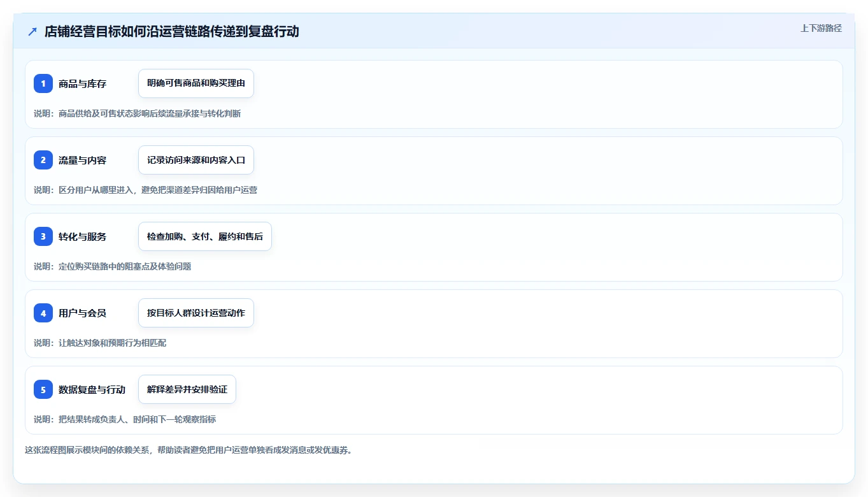This screenshot has height=497, width=868.
Task: Click the note 定位购买链路中的阻塞点及体验问题
Action: pyautogui.click(x=125, y=266)
